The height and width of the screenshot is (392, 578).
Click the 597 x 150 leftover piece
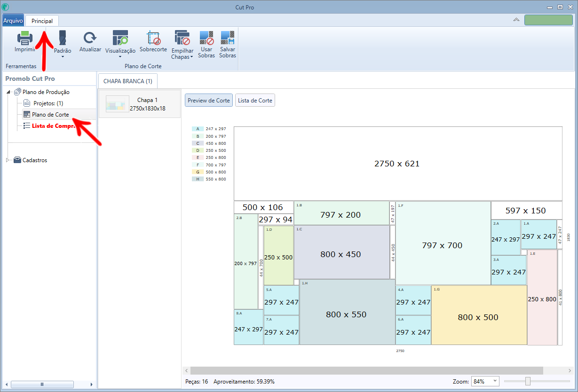click(526, 211)
